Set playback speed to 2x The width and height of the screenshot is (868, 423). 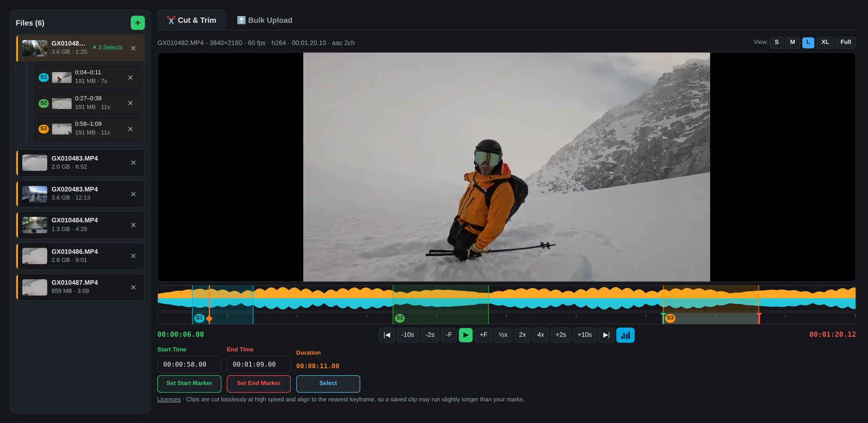click(522, 335)
